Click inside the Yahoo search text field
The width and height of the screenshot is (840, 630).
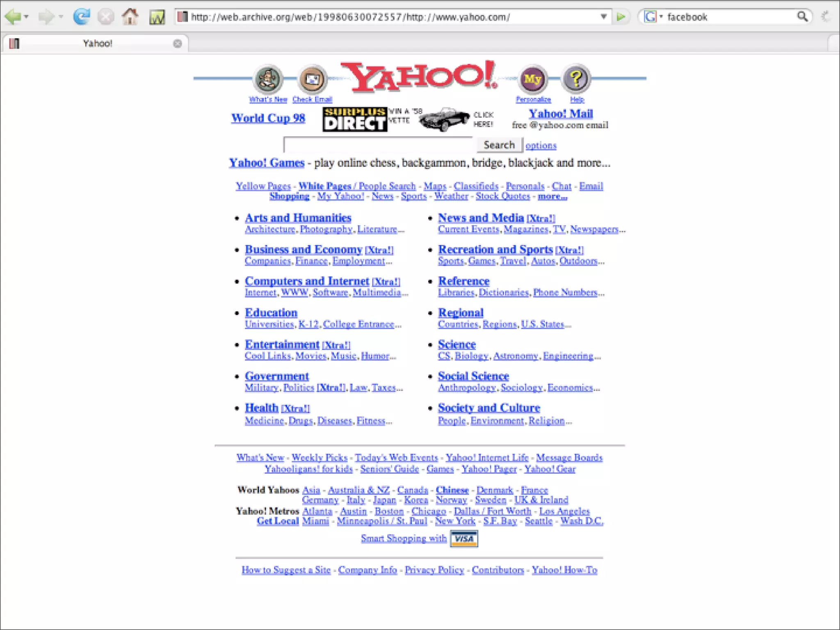click(378, 145)
